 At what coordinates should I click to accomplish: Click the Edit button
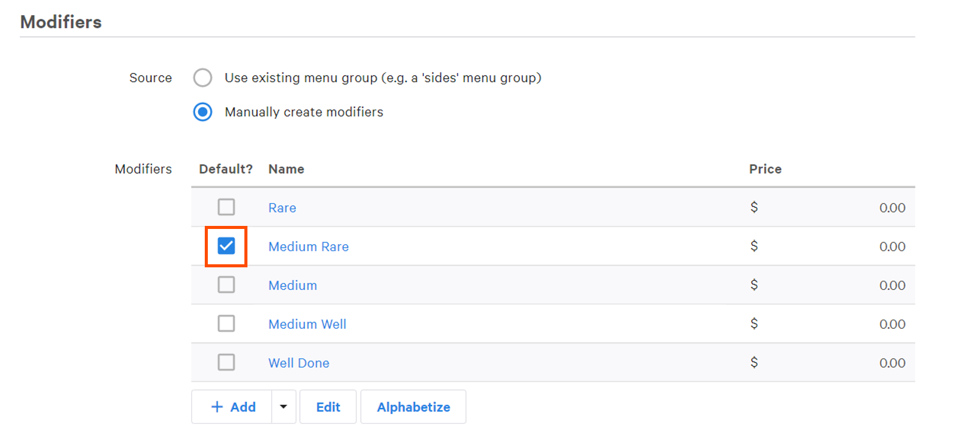pos(328,407)
